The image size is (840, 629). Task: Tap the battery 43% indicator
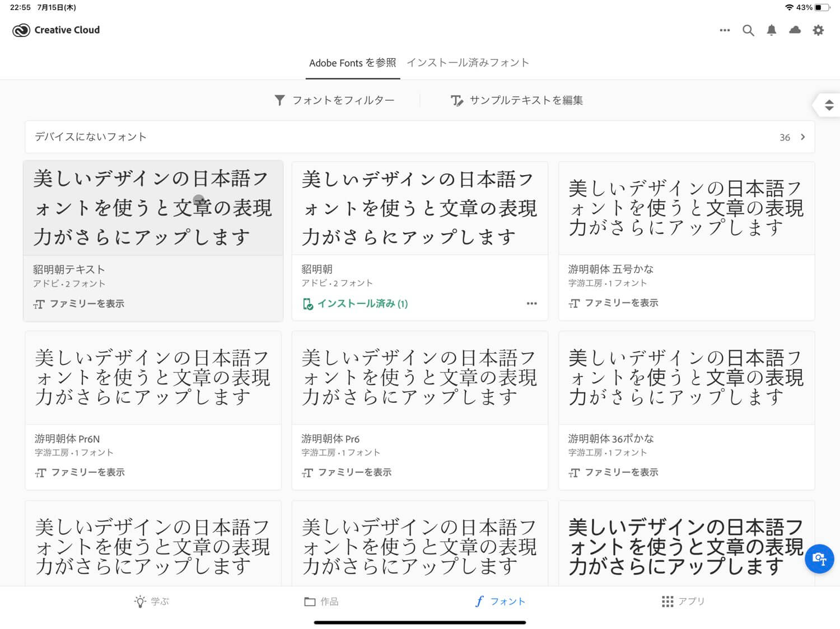click(813, 7)
